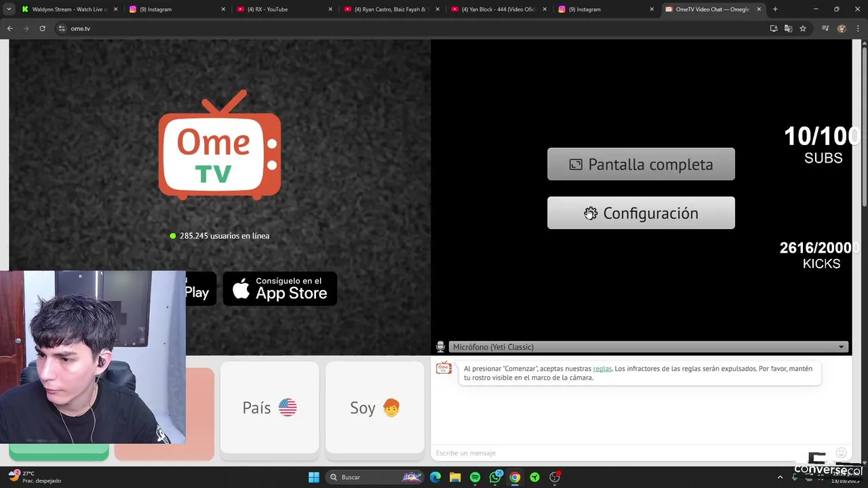The height and width of the screenshot is (488, 868).
Task: Open the tab search dropdown arrow
Action: pos(9,9)
